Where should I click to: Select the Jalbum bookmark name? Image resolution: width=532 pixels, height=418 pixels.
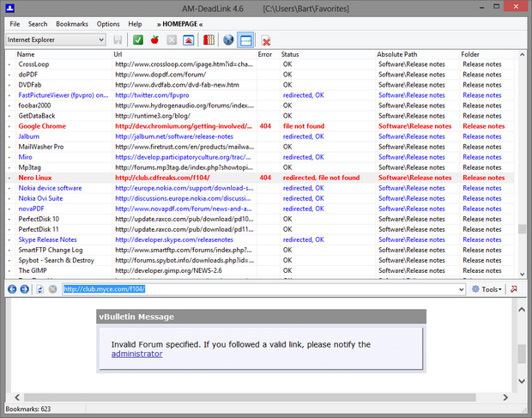coord(29,136)
